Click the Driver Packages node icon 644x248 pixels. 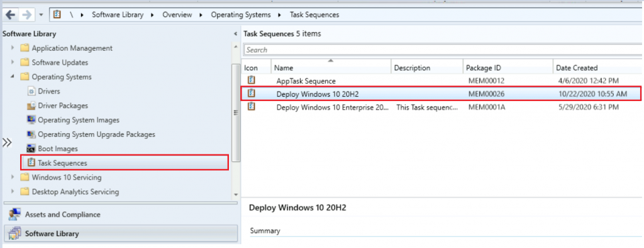click(x=31, y=105)
